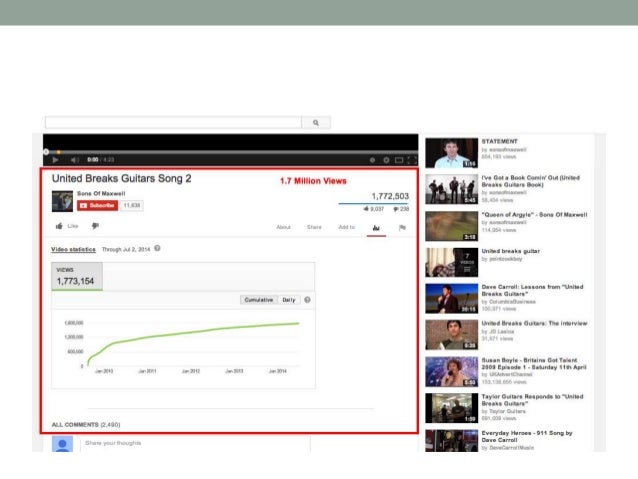The height and width of the screenshot is (479, 638).
Task: Open Susan Boyle video thumbnail
Action: [x=452, y=372]
